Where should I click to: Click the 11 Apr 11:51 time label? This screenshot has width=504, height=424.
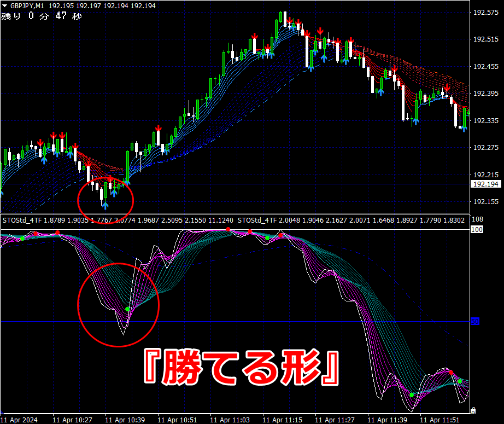pyautogui.click(x=440, y=420)
